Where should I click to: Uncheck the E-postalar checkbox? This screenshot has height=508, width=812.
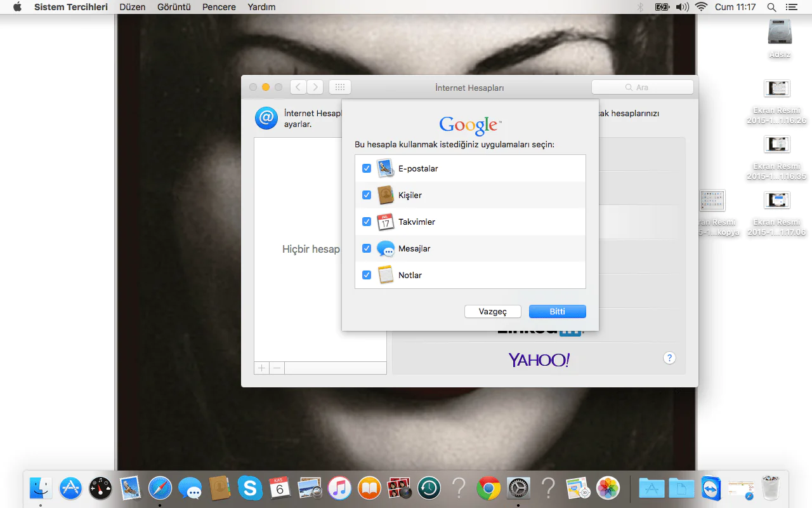pyautogui.click(x=367, y=168)
